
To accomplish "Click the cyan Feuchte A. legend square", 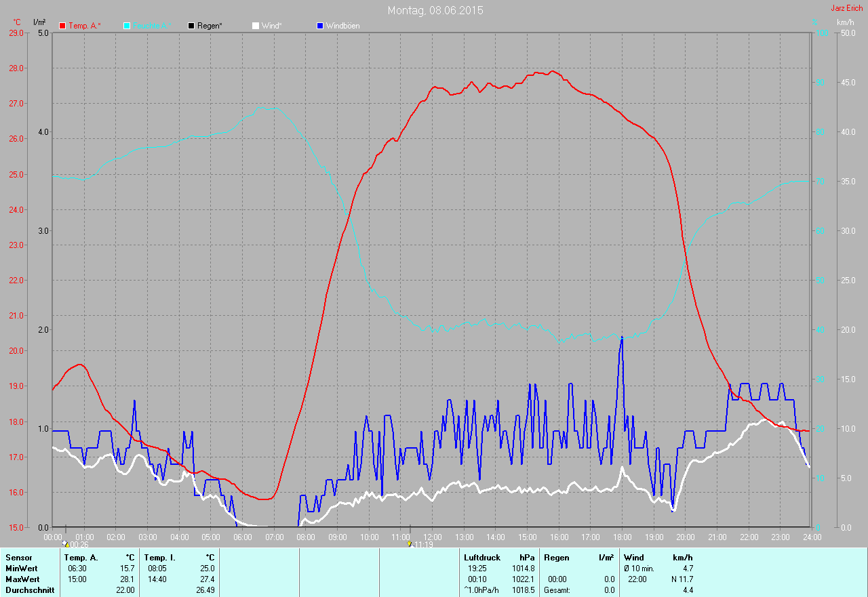I will (127, 26).
